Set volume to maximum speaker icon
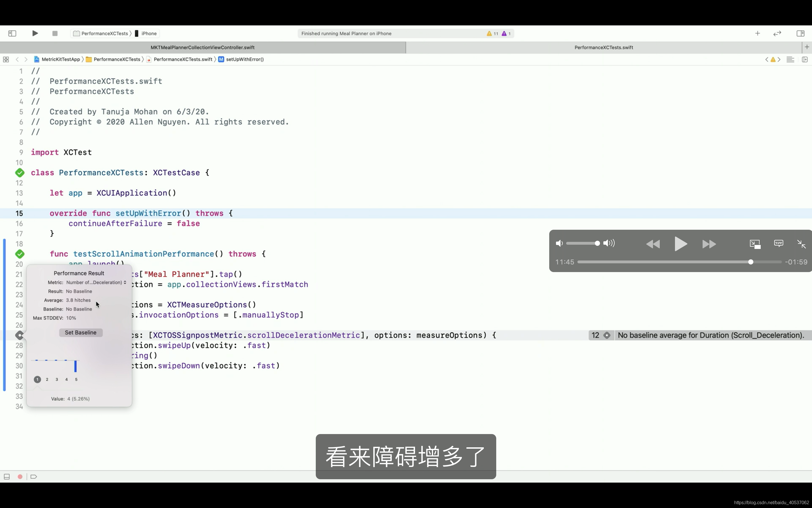This screenshot has width=812, height=508. tap(609, 243)
